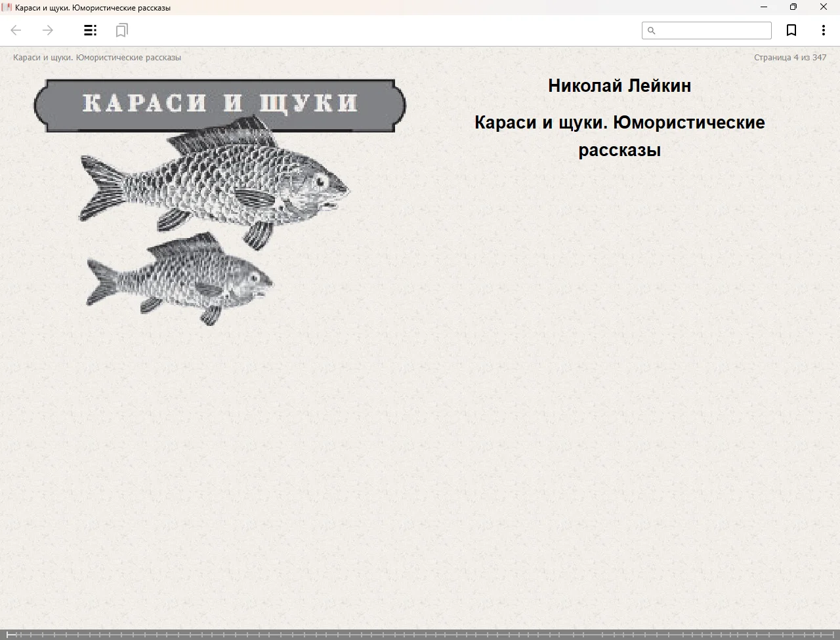Open the three-dot more options menu
840x640 pixels.
click(823, 30)
